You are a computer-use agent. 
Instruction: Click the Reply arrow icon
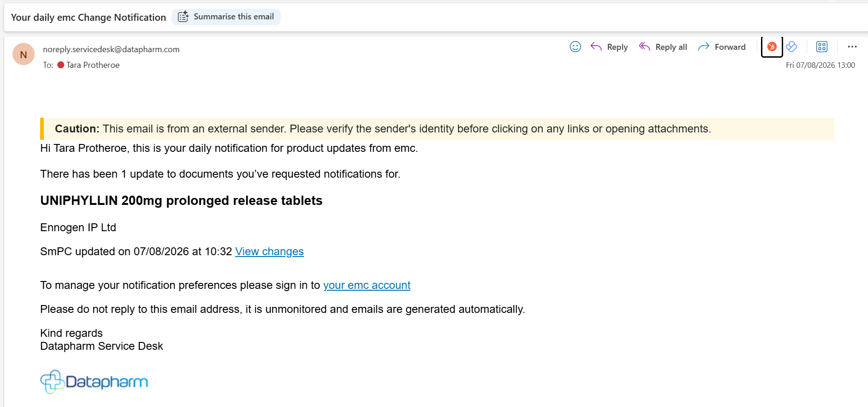point(596,47)
